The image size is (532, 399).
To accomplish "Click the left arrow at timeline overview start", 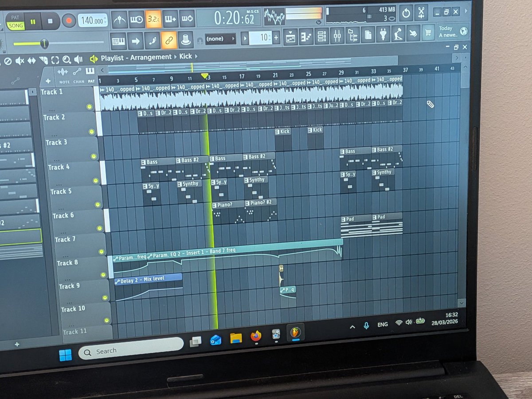I will click(102, 70).
